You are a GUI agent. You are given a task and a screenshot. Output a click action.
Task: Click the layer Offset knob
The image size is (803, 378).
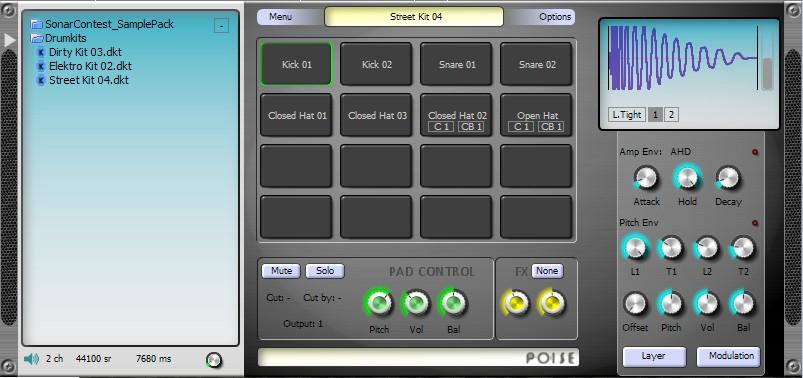tap(635, 304)
